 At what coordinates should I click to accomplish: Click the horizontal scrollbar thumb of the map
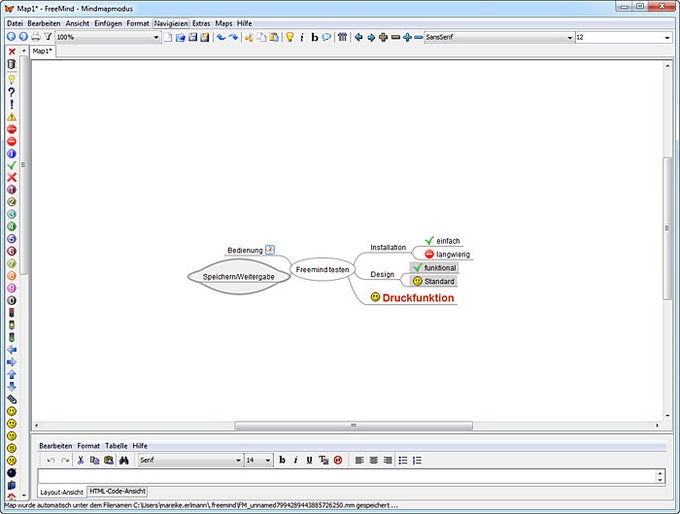353,426
